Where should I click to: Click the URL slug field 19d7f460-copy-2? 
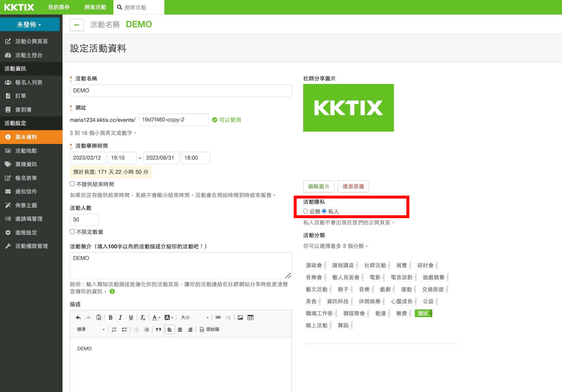(174, 120)
